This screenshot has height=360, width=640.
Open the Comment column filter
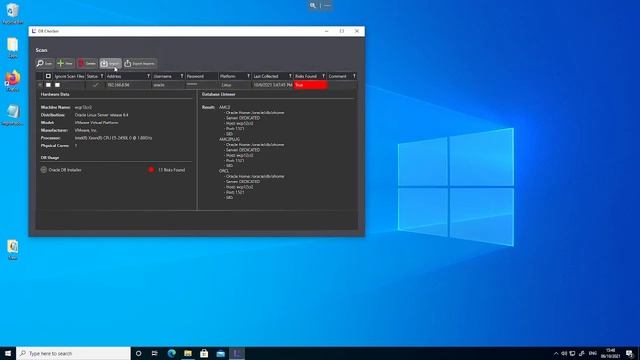(x=354, y=76)
